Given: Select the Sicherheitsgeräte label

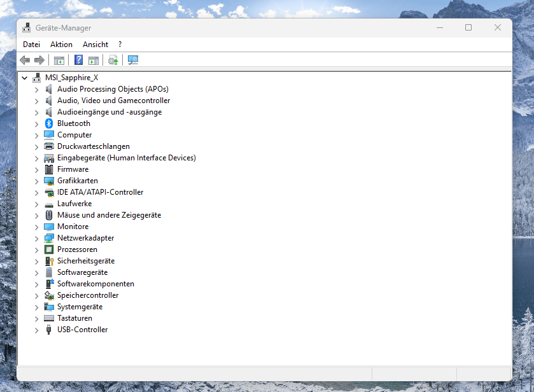Looking at the screenshot, I should tap(86, 261).
